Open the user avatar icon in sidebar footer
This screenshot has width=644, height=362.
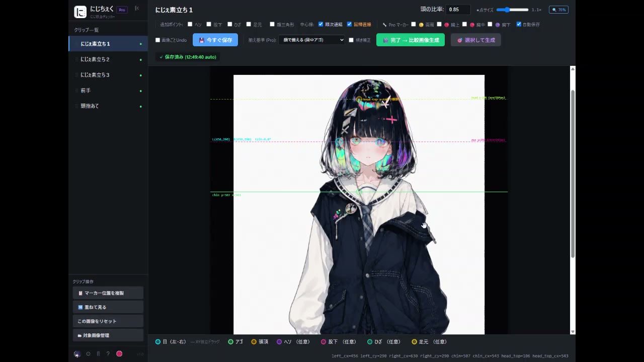click(x=77, y=354)
